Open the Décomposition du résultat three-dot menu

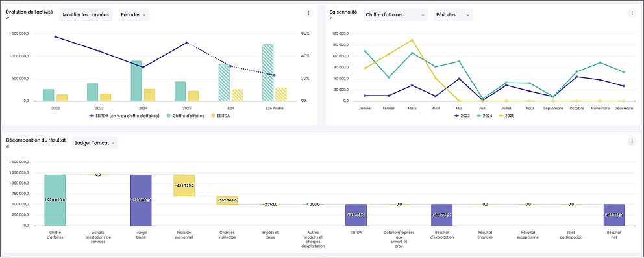632,141
